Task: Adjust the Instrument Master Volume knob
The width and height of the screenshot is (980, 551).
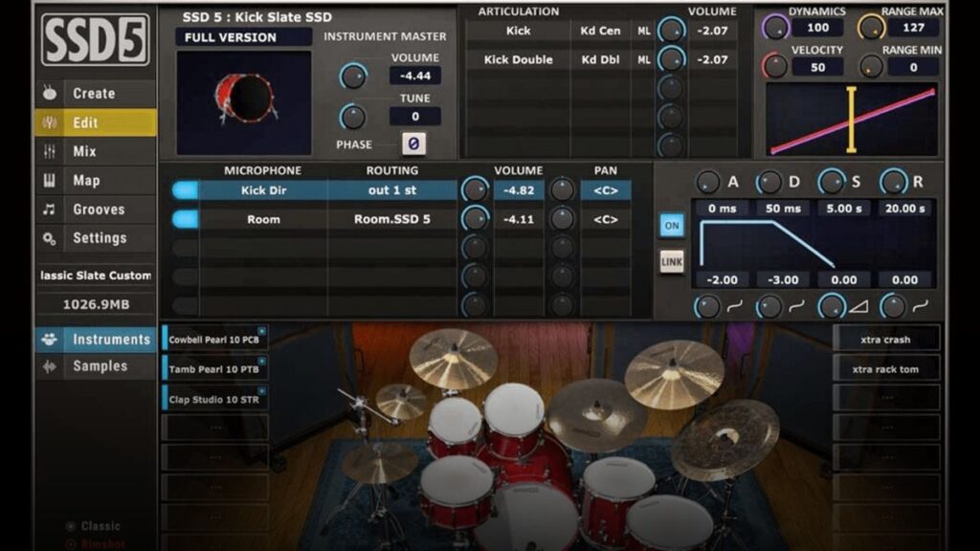Action: pyautogui.click(x=353, y=77)
